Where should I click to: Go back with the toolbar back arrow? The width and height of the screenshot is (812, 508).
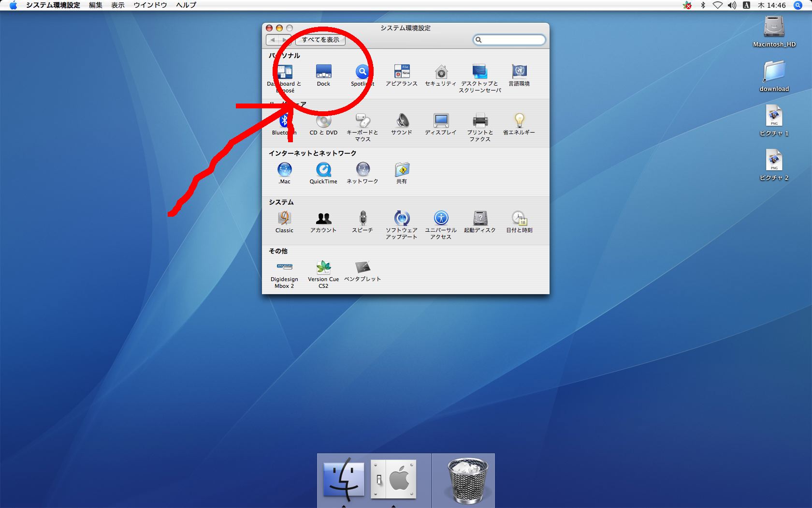coord(273,40)
